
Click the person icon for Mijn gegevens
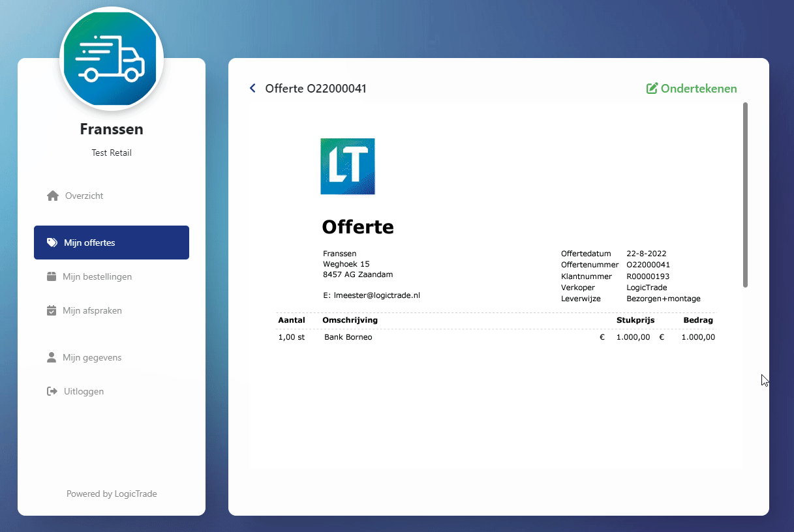(x=52, y=357)
